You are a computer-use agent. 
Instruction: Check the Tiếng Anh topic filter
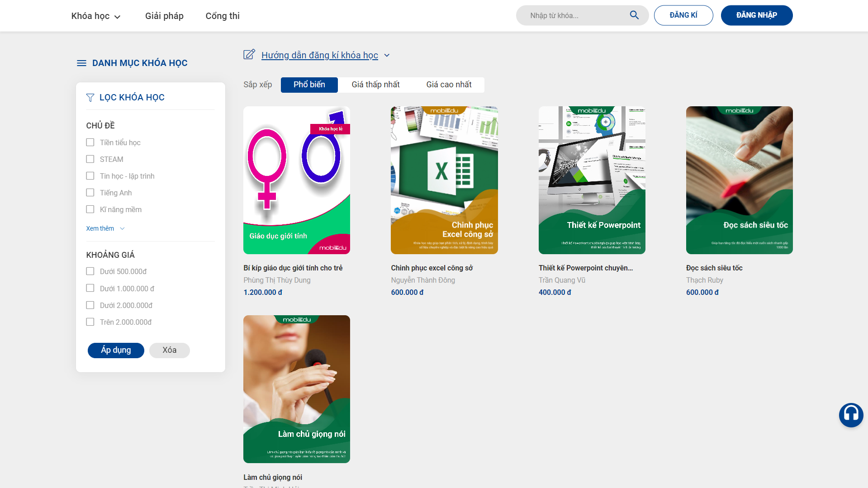point(90,193)
